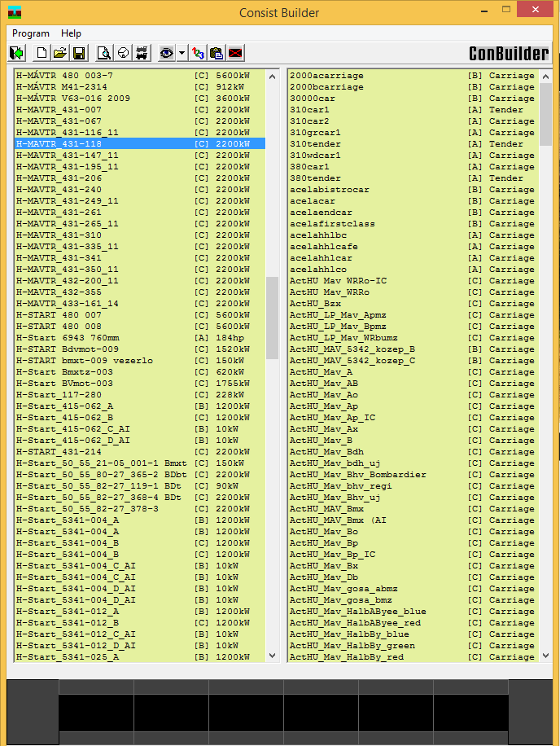The image size is (560, 746).
Task: Click the magnifier preview document icon
Action: [104, 53]
